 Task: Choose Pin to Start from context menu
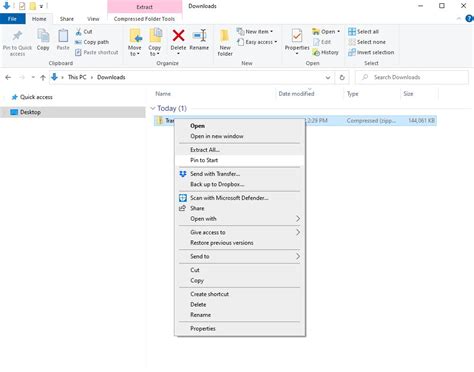[239, 160]
